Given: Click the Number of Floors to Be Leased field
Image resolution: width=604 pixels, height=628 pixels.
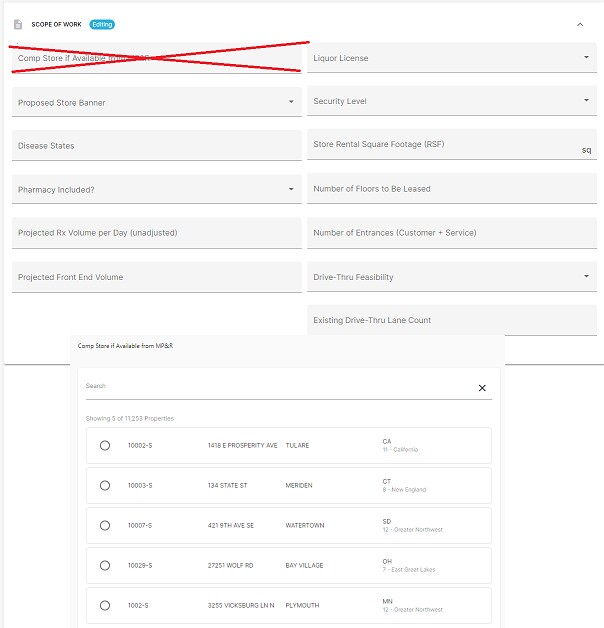Looking at the screenshot, I should click(x=452, y=189).
